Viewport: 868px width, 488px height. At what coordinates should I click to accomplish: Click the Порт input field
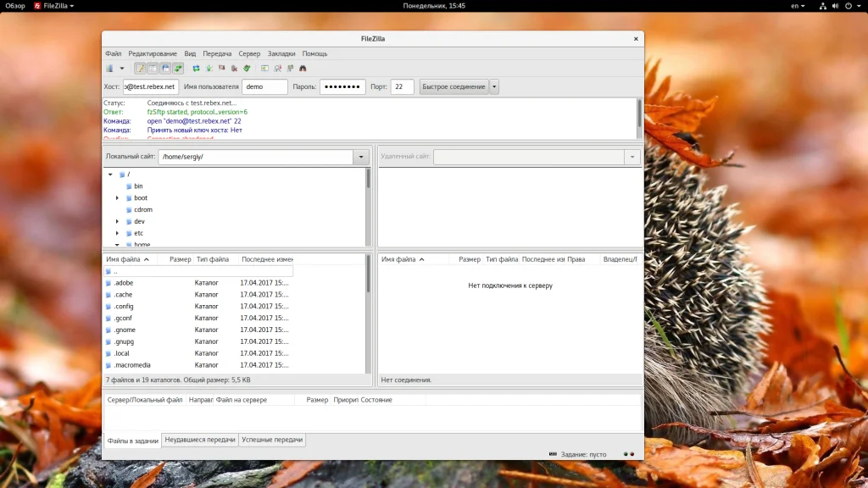point(403,86)
